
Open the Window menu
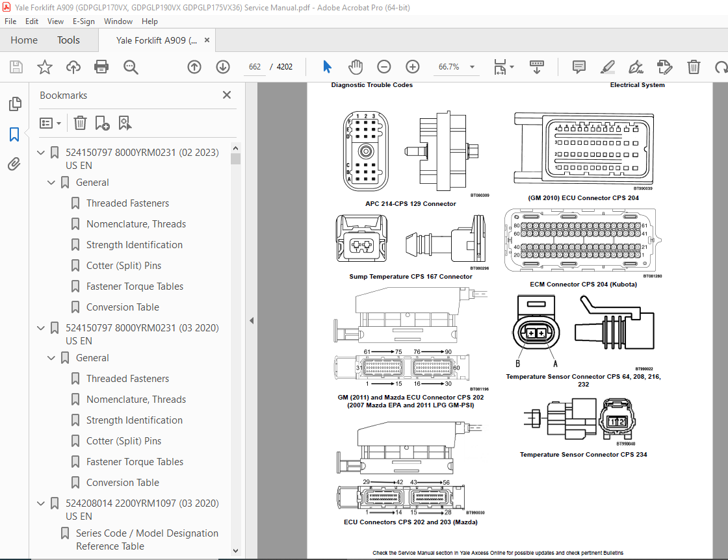pos(118,21)
